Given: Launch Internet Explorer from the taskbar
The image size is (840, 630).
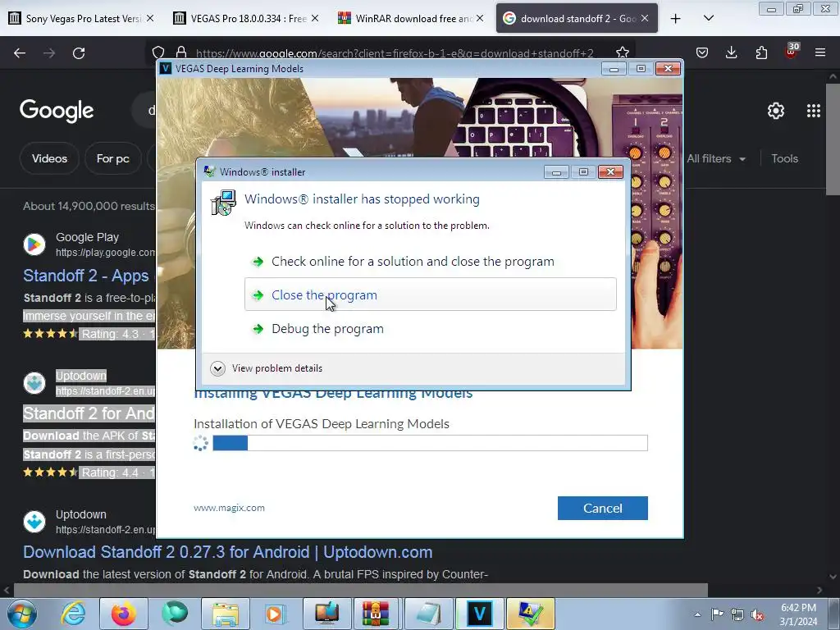Looking at the screenshot, I should 73,614.
